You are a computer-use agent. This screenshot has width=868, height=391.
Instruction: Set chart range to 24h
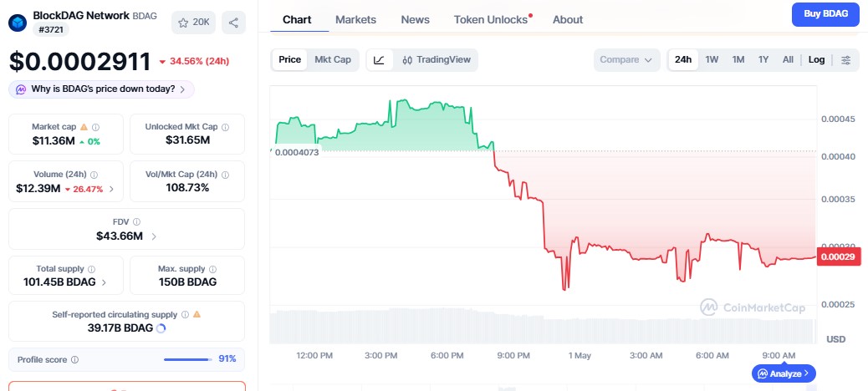(683, 59)
